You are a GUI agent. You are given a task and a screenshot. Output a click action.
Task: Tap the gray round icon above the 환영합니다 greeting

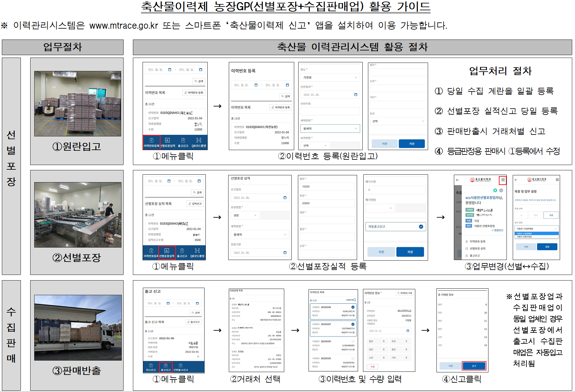tap(501, 190)
